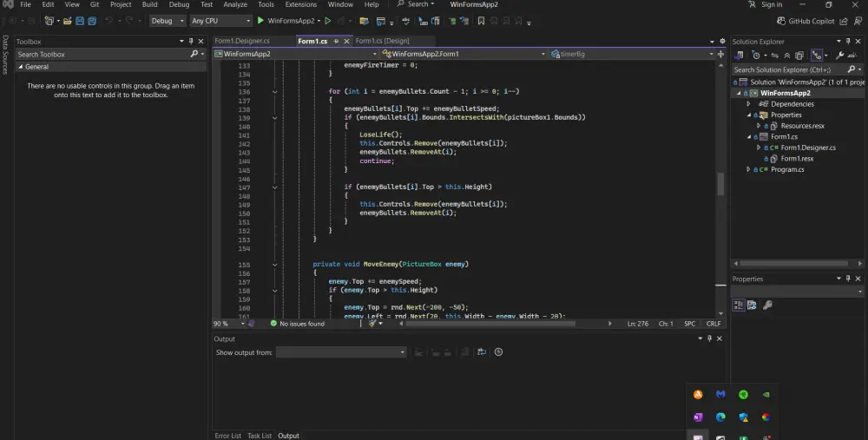Image resolution: width=868 pixels, height=440 pixels.
Task: Click the Search Solution Explorer input field
Action: 786,69
